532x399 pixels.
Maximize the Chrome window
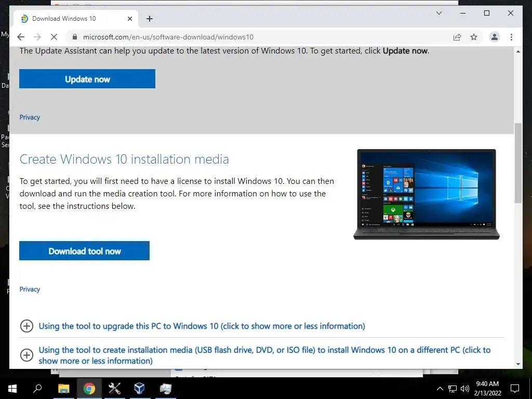[x=486, y=13]
